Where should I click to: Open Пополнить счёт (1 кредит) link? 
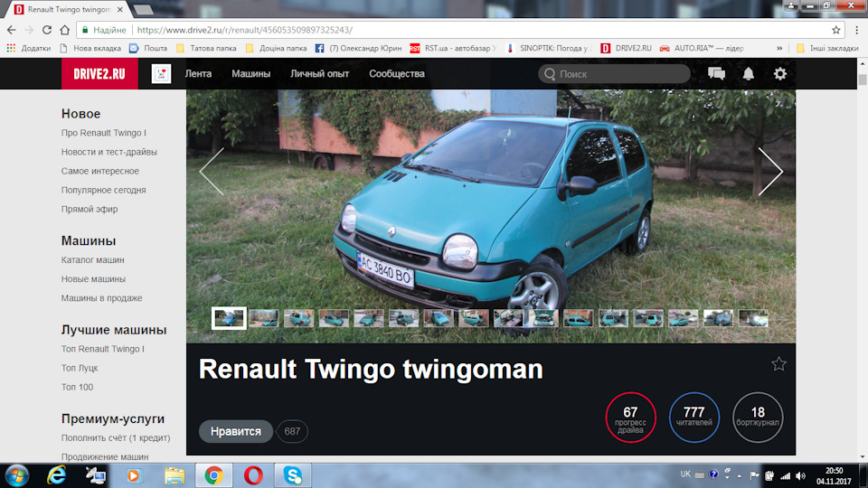tap(116, 437)
